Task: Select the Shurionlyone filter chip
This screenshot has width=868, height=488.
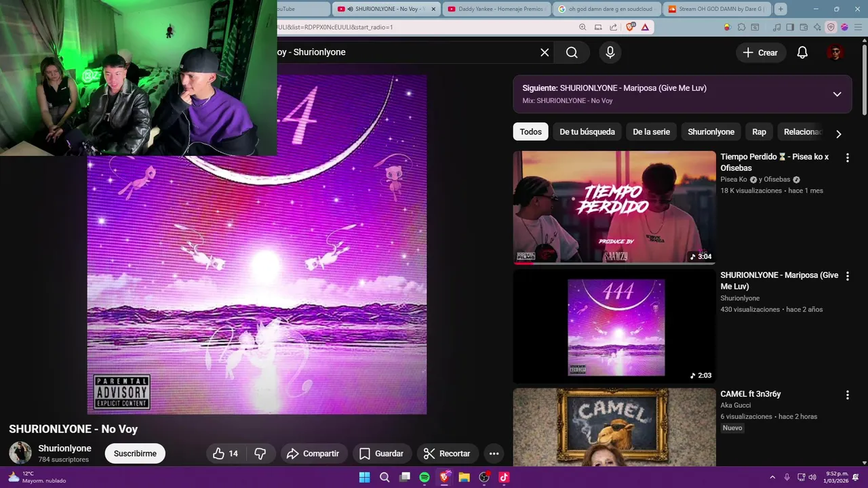Action: (711, 131)
